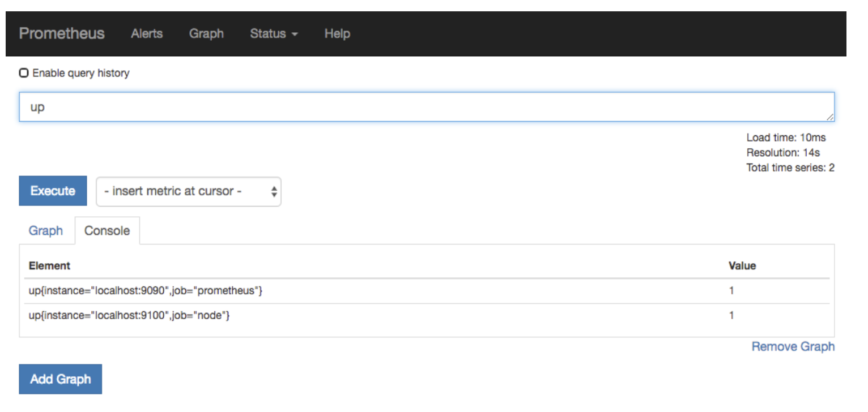Focus the expression input containing up
The height and width of the screenshot is (412, 868).
pos(427,107)
